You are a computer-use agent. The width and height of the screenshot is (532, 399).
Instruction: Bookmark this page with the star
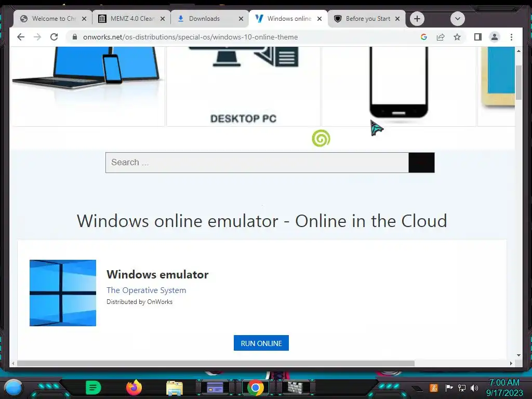point(457,37)
